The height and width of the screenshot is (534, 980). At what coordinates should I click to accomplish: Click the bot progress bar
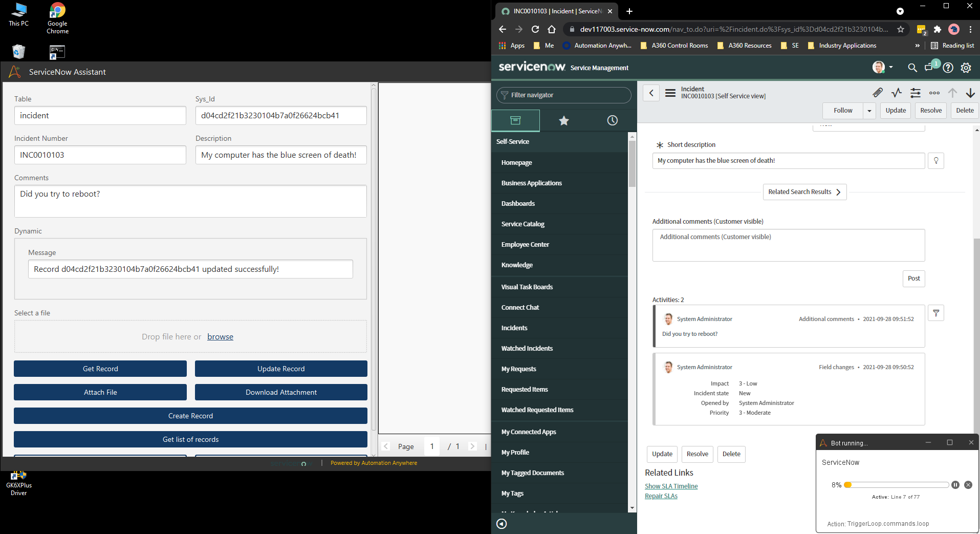pos(898,485)
